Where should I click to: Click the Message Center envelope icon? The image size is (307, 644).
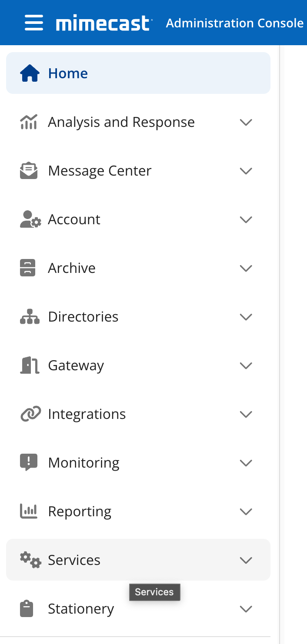(29, 171)
